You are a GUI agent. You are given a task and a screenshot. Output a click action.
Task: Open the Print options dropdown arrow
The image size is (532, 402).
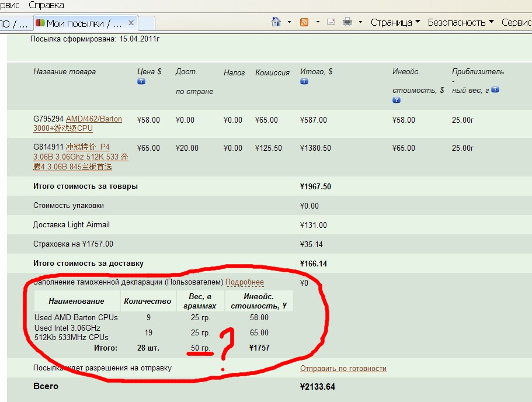click(361, 22)
